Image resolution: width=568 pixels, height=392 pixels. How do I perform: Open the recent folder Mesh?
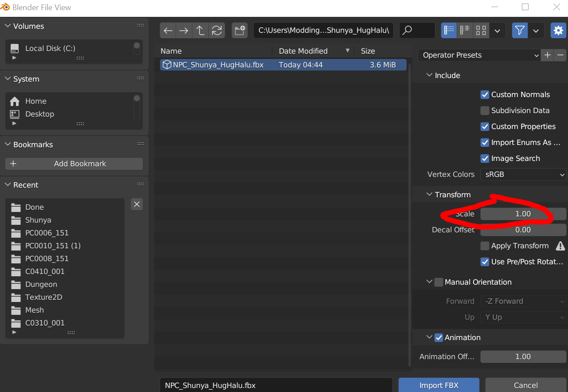point(34,310)
